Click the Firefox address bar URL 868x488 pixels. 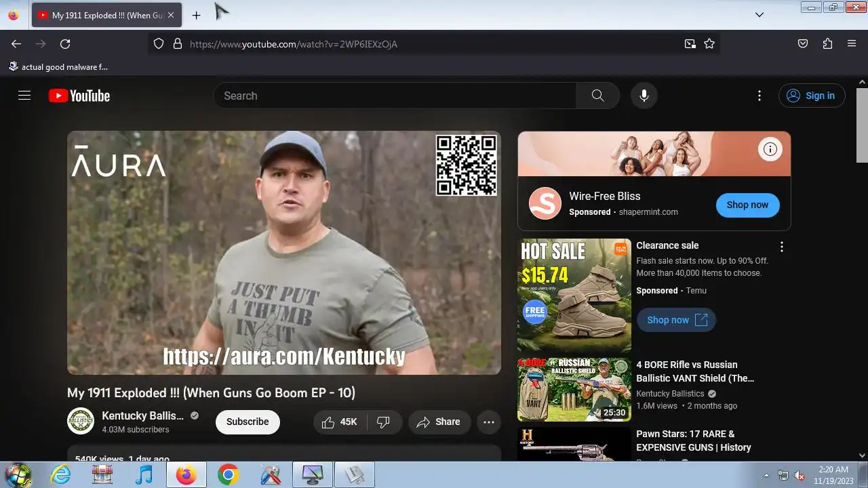click(294, 44)
